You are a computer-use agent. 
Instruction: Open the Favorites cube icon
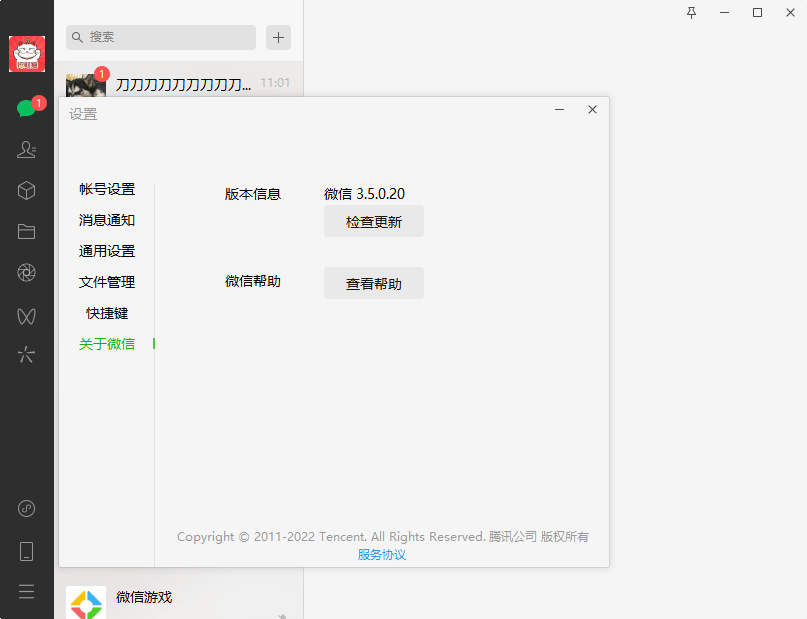tap(26, 191)
